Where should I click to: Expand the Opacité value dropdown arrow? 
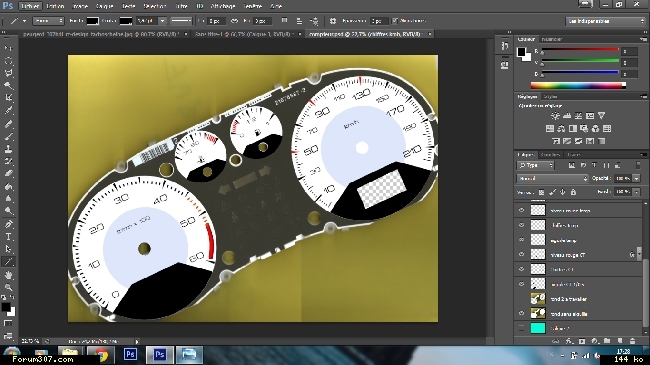(636, 178)
